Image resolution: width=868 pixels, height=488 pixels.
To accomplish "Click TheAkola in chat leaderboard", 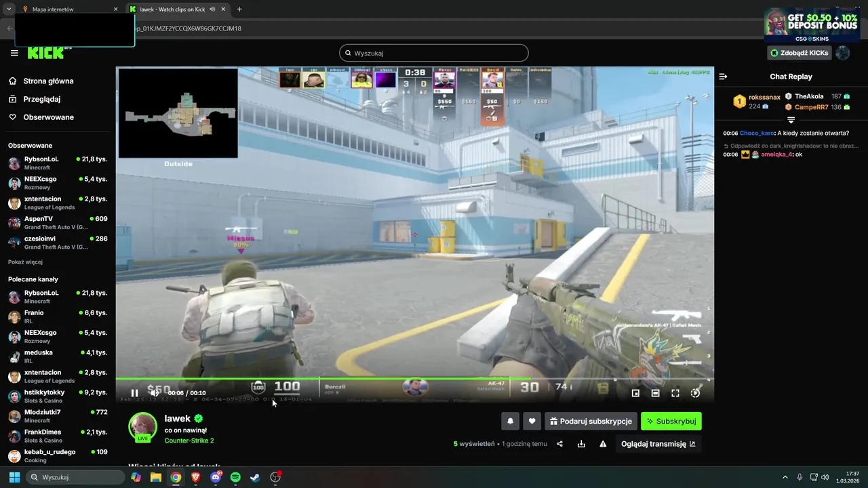I will [x=809, y=96].
